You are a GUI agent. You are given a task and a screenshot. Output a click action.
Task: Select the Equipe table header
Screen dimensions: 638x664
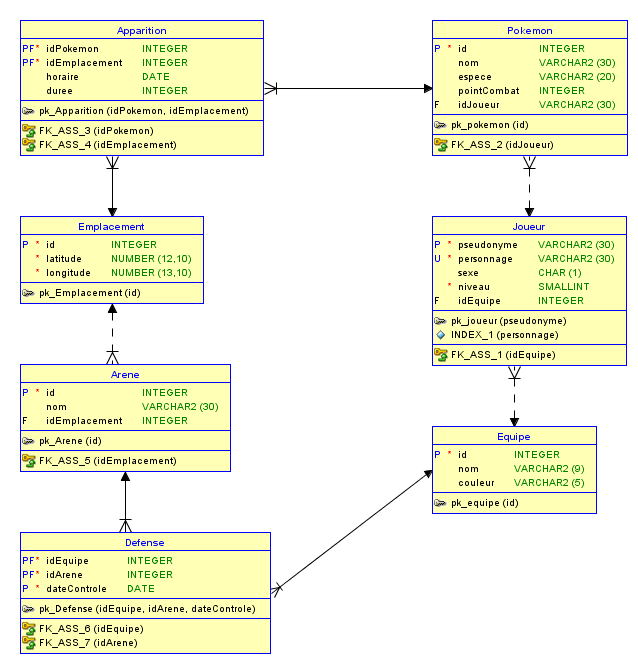coord(514,437)
